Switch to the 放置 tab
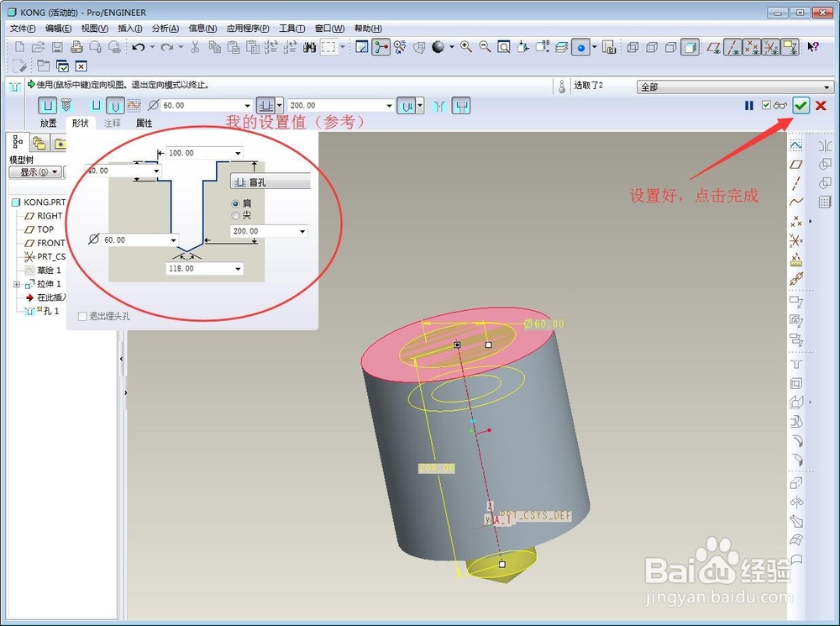 coord(48,124)
